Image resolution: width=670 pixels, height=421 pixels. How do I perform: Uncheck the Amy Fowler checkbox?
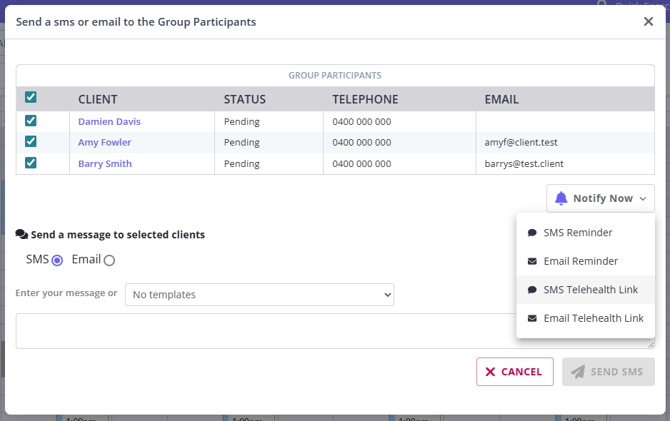[31, 142]
